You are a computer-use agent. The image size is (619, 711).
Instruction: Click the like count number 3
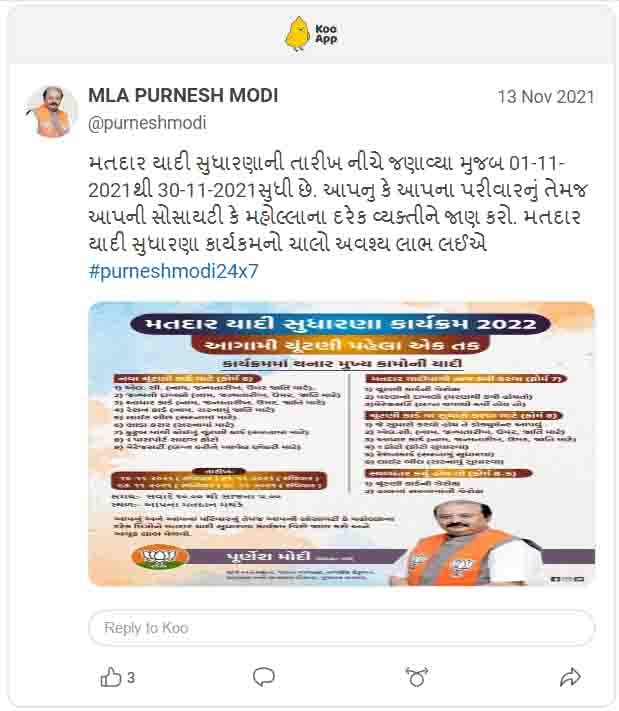click(x=131, y=678)
